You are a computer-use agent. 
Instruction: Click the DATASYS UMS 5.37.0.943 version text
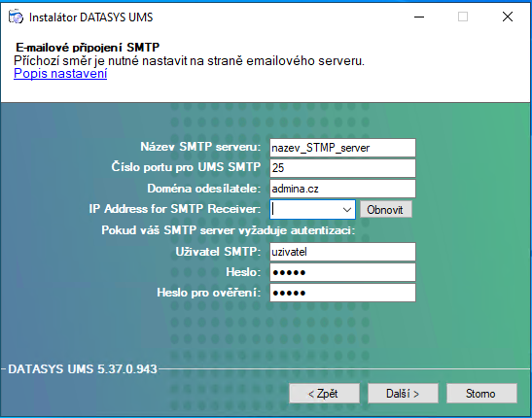[x=83, y=368]
